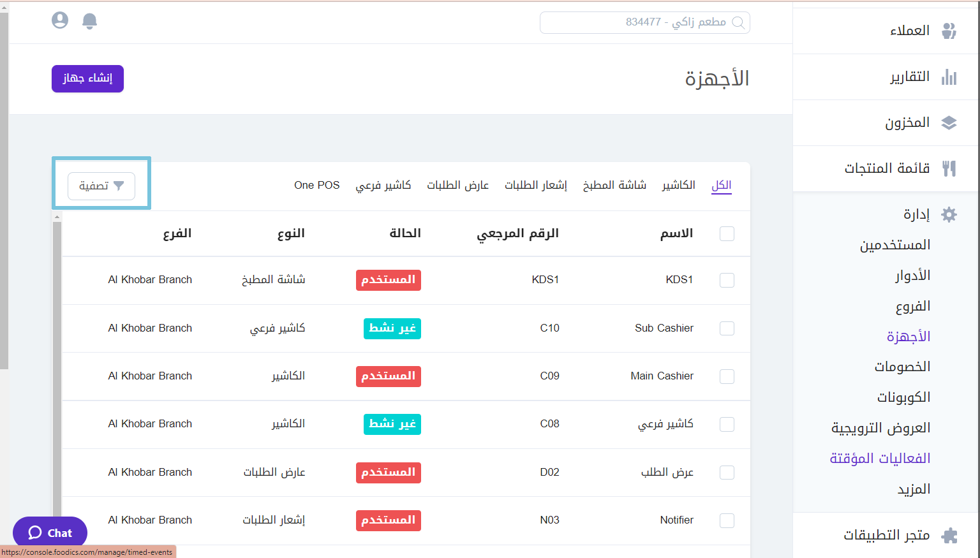Expand المزيد in the sidebar
Screen dimensions: 980x558
tap(912, 488)
